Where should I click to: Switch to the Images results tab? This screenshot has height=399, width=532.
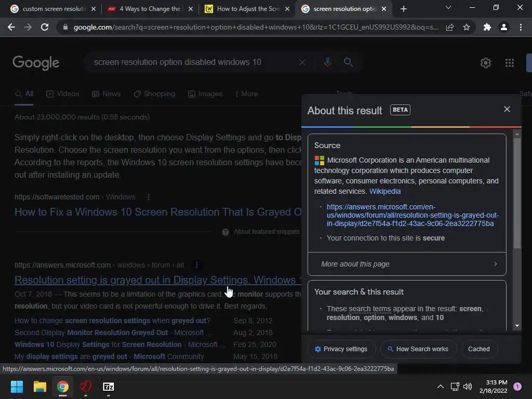pyautogui.click(x=205, y=94)
